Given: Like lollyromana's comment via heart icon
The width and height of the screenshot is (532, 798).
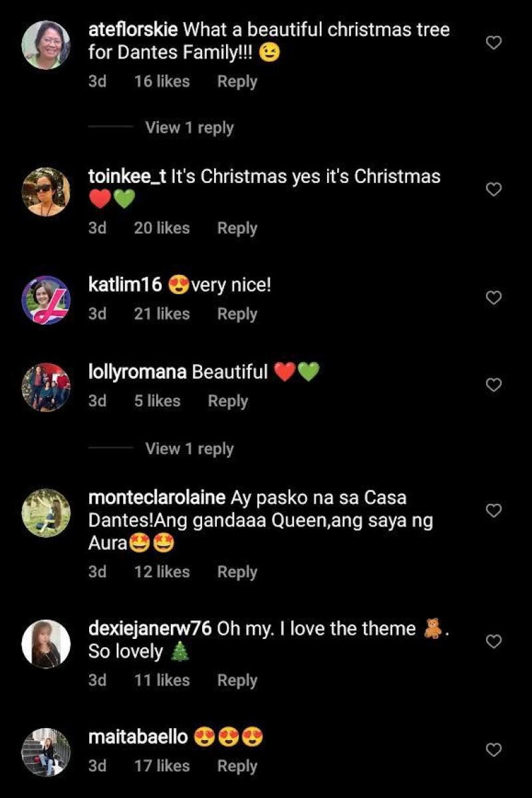Looking at the screenshot, I should pyautogui.click(x=493, y=384).
